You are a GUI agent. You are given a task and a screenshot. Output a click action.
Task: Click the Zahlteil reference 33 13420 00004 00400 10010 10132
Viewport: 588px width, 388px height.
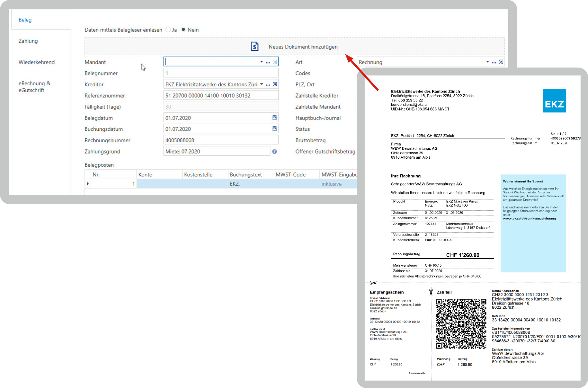[526, 320]
